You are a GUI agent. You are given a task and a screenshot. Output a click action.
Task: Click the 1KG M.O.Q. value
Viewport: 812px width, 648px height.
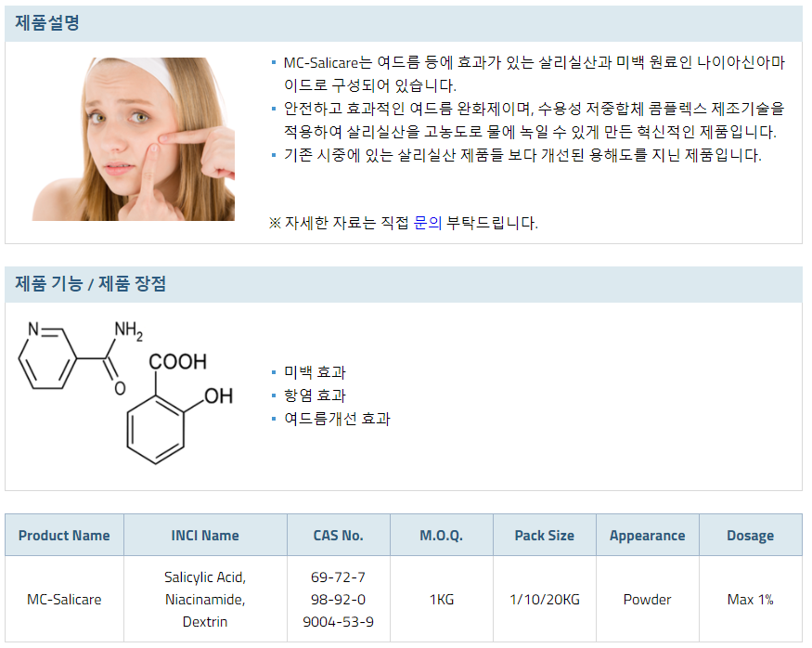[x=441, y=600]
